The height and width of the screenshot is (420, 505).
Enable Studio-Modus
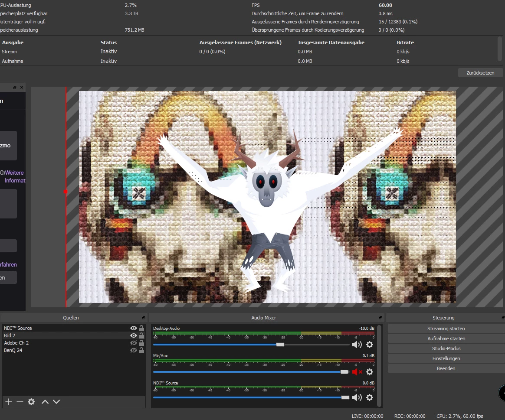446,348
